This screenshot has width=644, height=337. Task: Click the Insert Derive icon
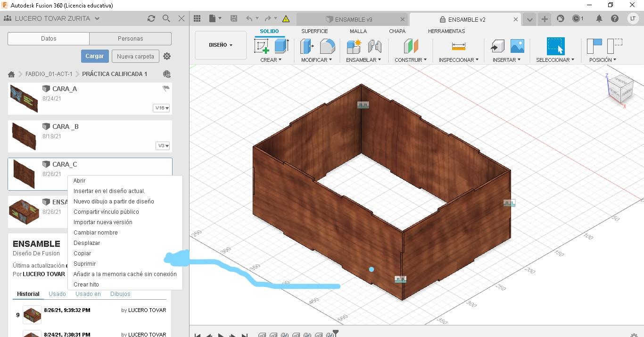point(497,46)
